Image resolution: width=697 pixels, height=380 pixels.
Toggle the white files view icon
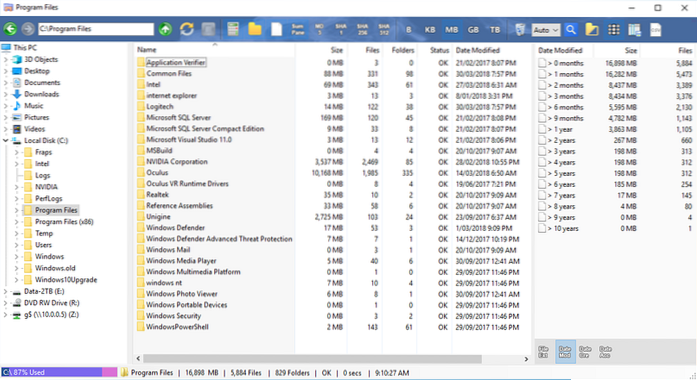click(x=276, y=29)
